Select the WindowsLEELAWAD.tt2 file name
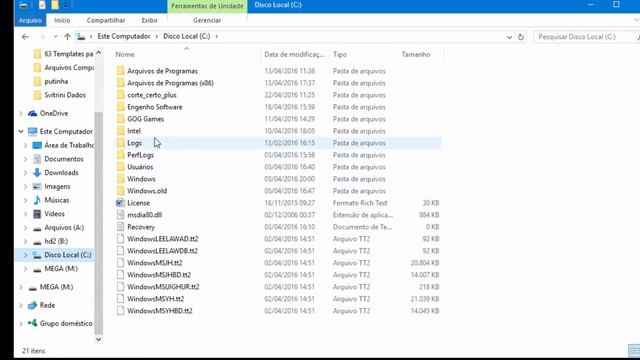640x360 pixels. pyautogui.click(x=162, y=239)
